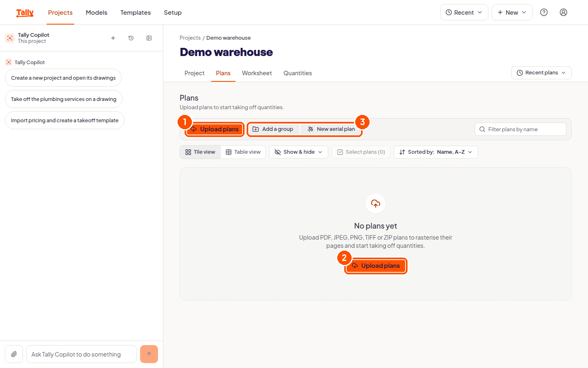This screenshot has height=368, width=588.
Task: Go to the Projects main menu
Action: 60,13
